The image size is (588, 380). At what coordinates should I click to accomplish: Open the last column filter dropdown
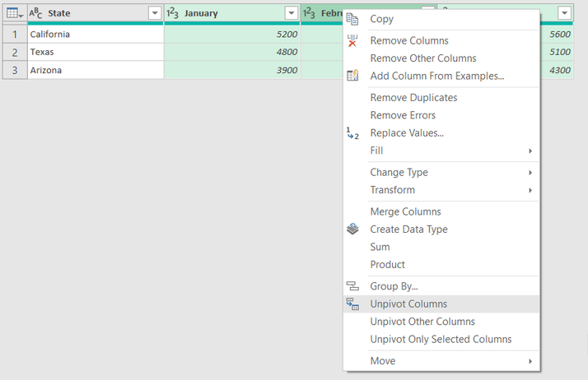[x=564, y=13]
